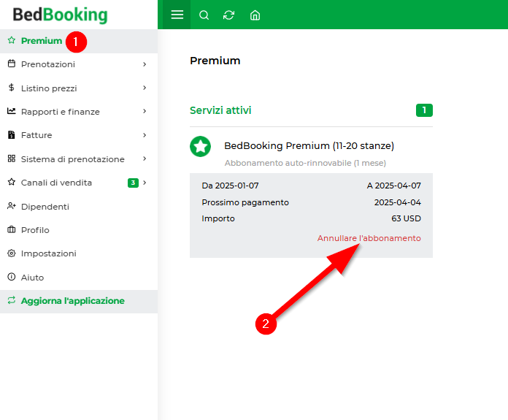Click the Prossimo pagamento label

245,202
